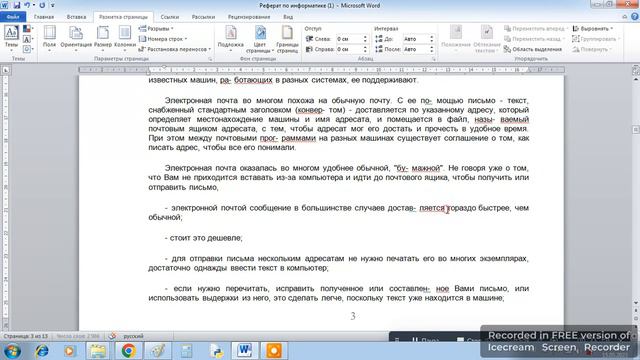Click Redo in quick access toolbar
This screenshot has width=640, height=360.
click(x=42, y=5)
